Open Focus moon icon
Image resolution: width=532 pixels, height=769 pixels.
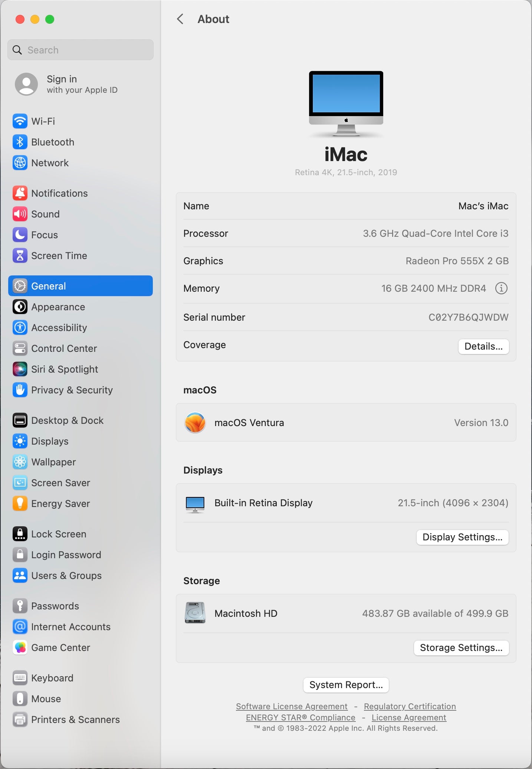[20, 235]
